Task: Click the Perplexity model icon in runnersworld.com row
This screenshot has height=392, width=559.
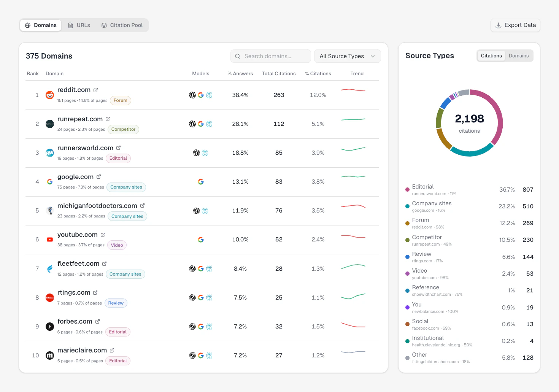Action: (x=205, y=153)
